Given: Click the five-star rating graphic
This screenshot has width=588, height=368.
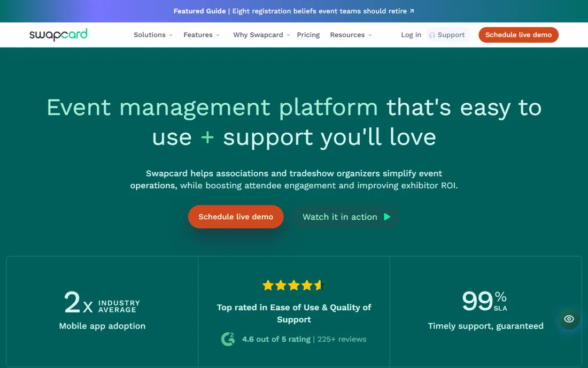Looking at the screenshot, I should tap(292, 286).
